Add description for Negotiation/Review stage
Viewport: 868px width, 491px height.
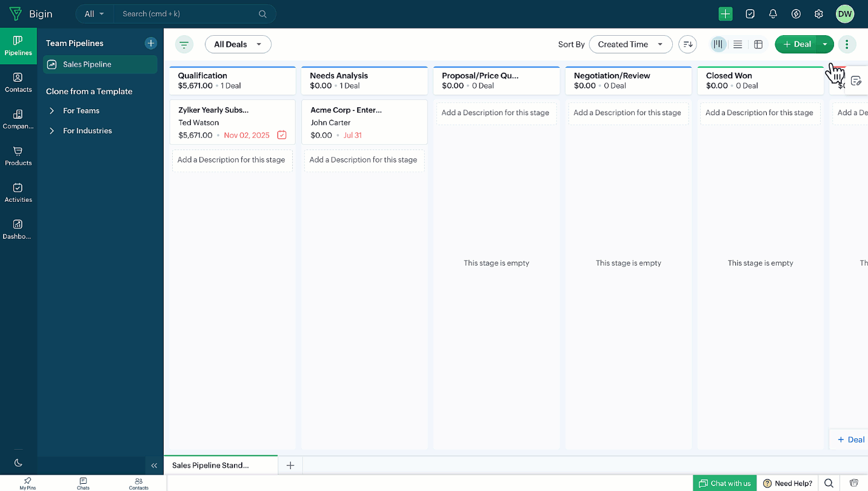coord(628,113)
